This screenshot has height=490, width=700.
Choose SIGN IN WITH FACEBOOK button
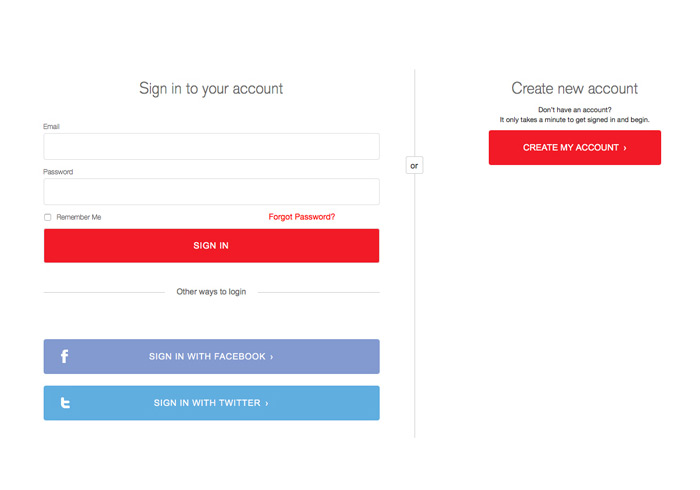click(x=212, y=357)
